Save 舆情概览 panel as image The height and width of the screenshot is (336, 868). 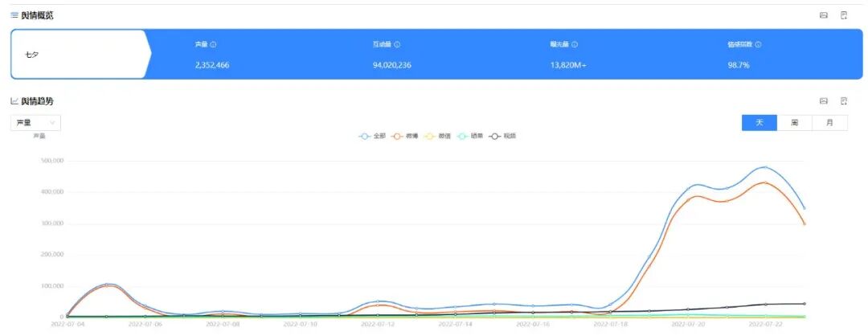(x=823, y=15)
